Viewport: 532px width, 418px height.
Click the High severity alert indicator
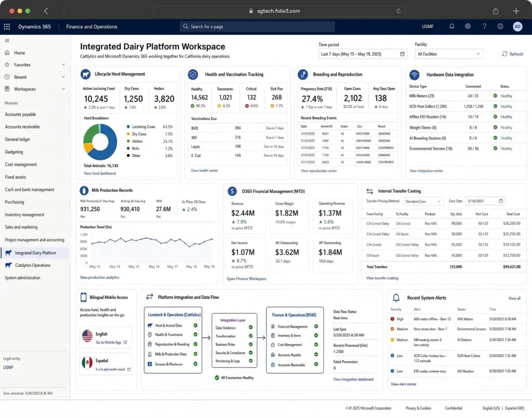[392, 319]
